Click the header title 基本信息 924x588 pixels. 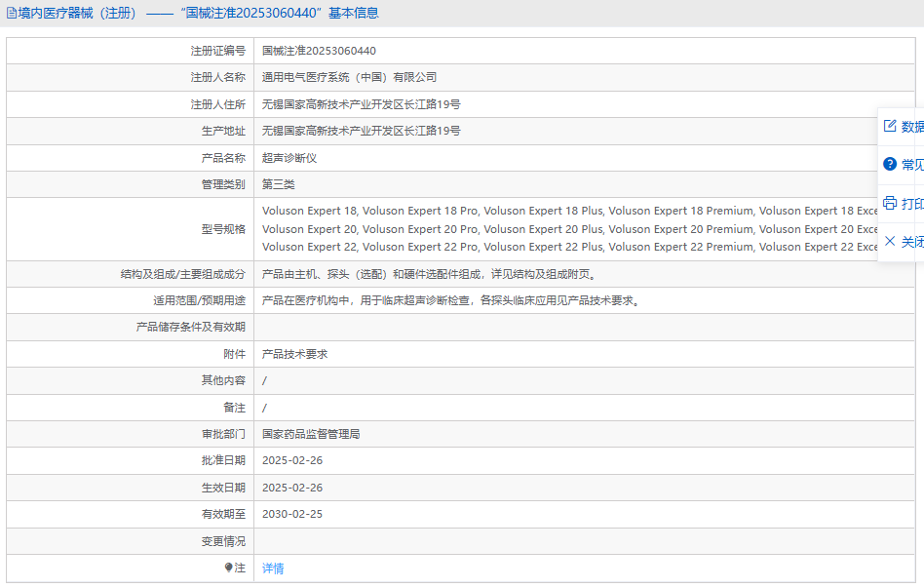[x=354, y=13]
